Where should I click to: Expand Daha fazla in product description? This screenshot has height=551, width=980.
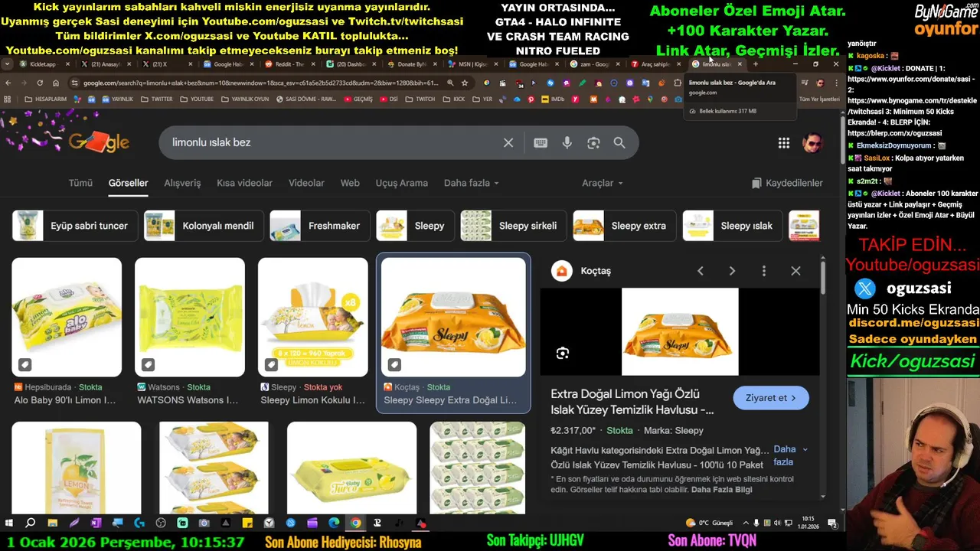point(790,455)
